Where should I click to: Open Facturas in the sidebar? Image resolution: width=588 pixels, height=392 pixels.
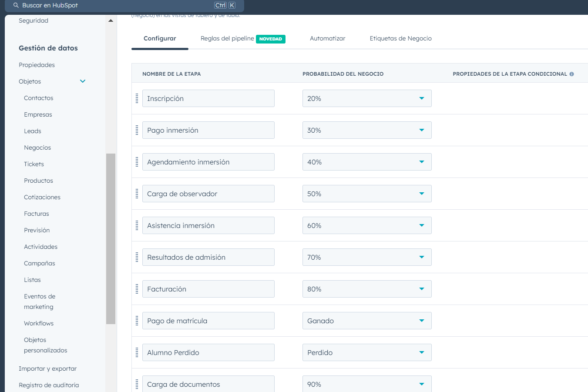pos(37,214)
